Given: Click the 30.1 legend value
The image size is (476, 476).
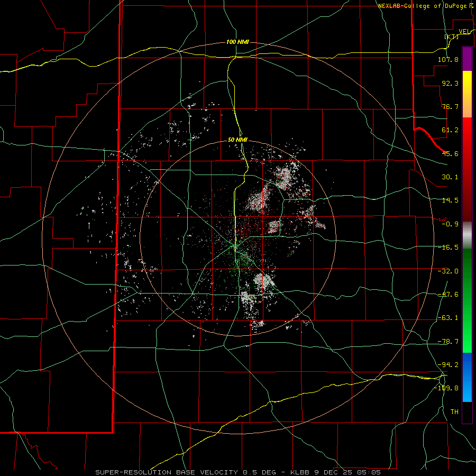Looking at the screenshot, I should click(450, 177).
